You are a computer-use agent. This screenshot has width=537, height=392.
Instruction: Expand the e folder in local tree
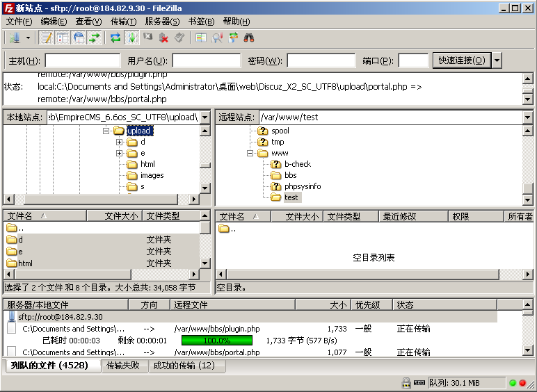point(119,153)
